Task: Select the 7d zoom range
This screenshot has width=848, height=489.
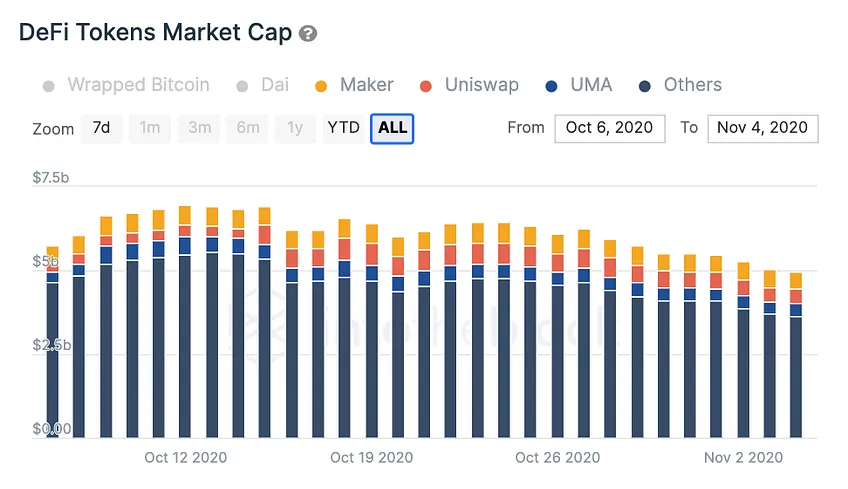Action: [x=102, y=128]
